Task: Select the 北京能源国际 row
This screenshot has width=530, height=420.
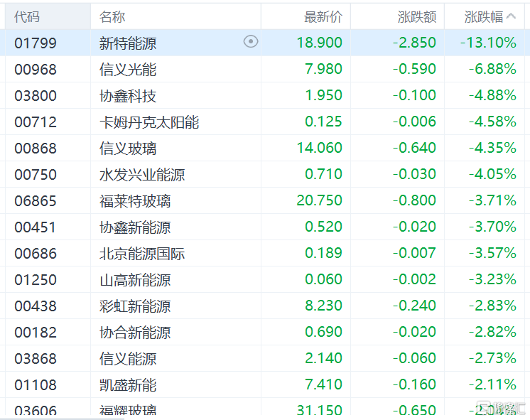Action: coord(265,253)
